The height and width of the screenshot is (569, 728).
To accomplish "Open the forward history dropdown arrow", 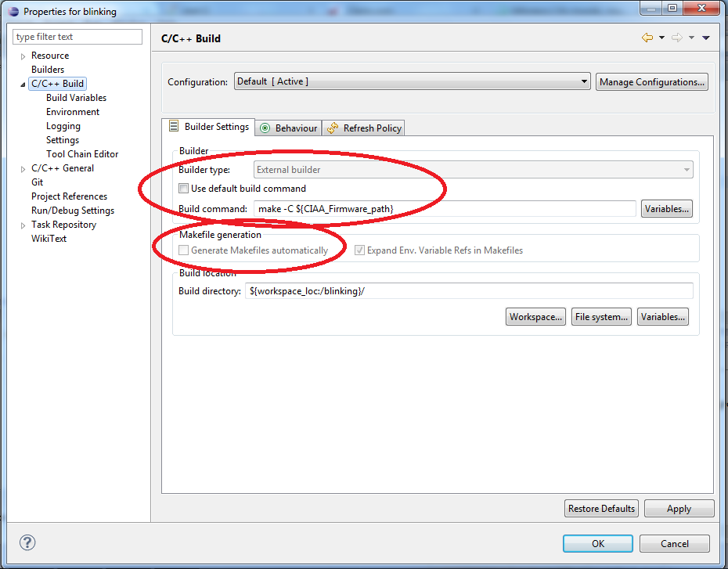I will click(x=691, y=38).
